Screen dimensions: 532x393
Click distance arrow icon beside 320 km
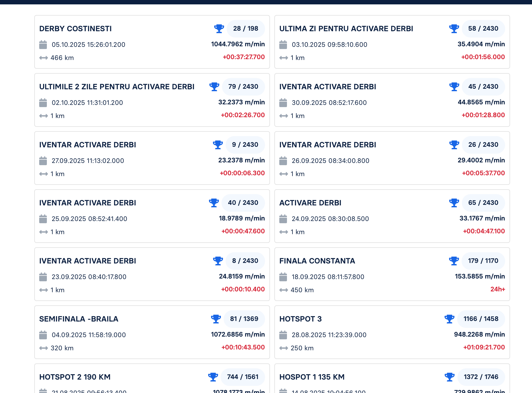click(43, 348)
